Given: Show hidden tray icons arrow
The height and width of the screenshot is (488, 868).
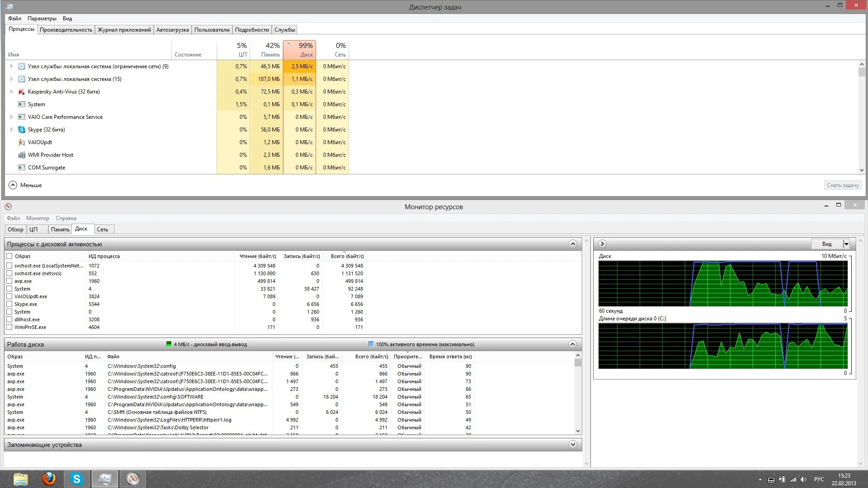Looking at the screenshot, I should point(760,479).
